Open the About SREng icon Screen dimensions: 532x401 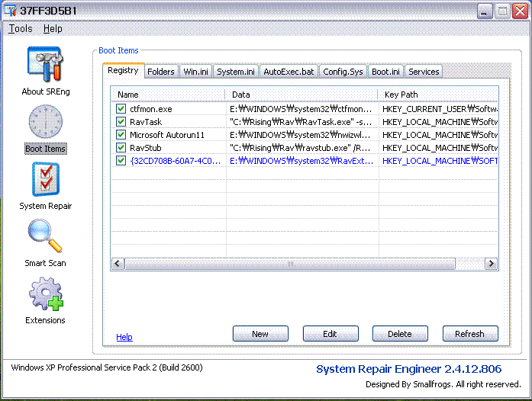point(45,66)
